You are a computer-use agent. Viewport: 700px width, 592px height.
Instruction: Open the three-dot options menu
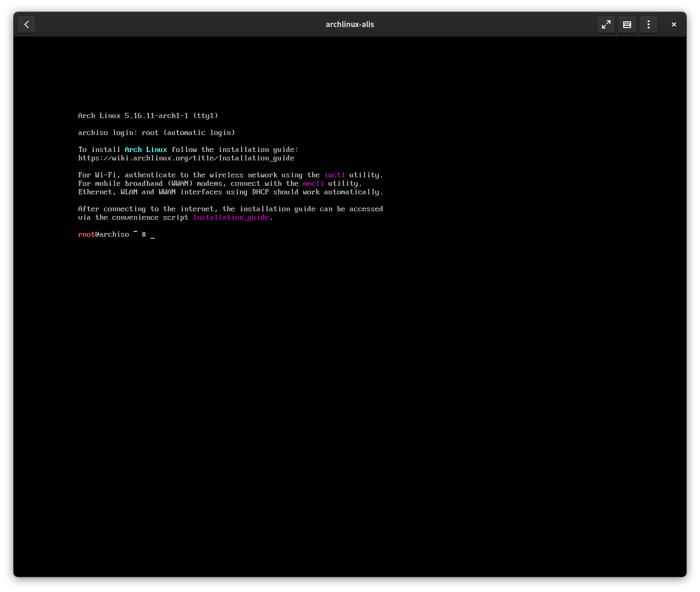click(x=648, y=24)
